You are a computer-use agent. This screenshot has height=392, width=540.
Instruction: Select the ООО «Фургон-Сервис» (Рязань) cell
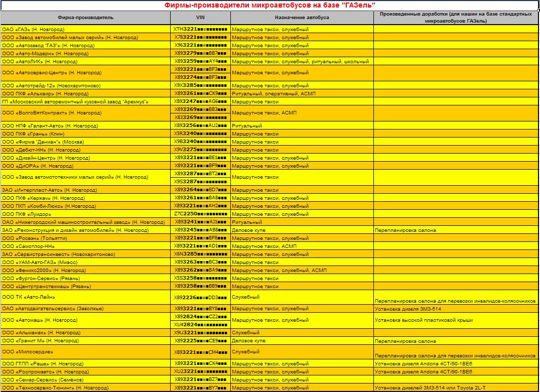[85, 279]
